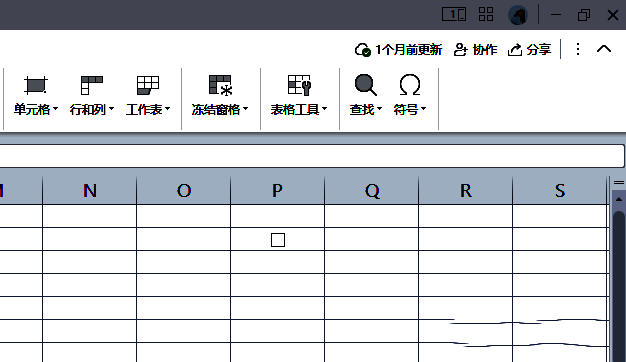This screenshot has width=626, height=362.
Task: Open the four-squares app grid icon
Action: [x=486, y=15]
